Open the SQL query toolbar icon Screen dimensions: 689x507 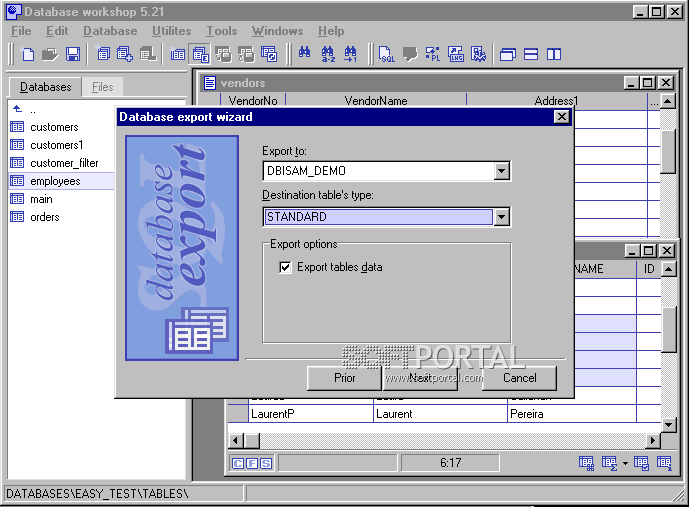tap(387, 54)
